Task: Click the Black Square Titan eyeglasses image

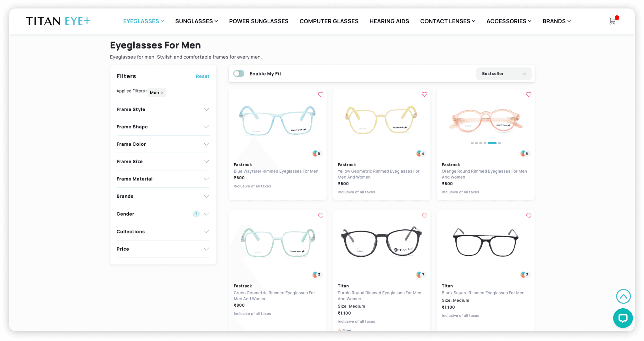Action: click(x=486, y=242)
